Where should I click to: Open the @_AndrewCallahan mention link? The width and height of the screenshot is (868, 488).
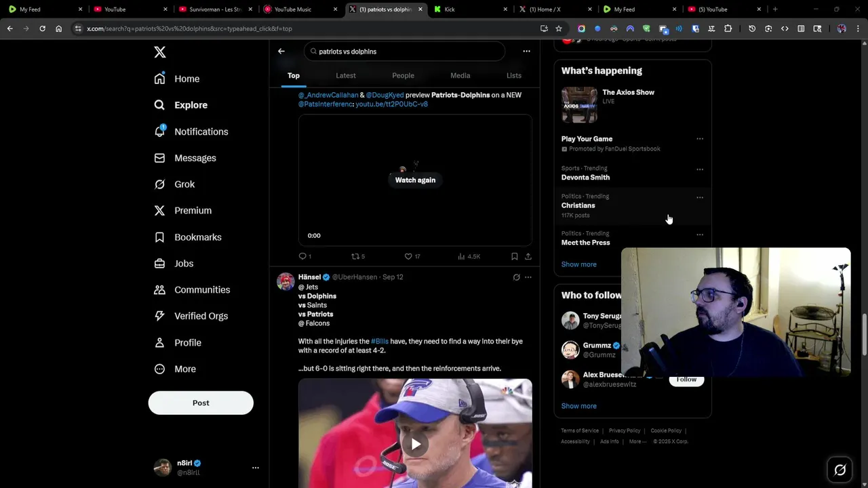328,95
